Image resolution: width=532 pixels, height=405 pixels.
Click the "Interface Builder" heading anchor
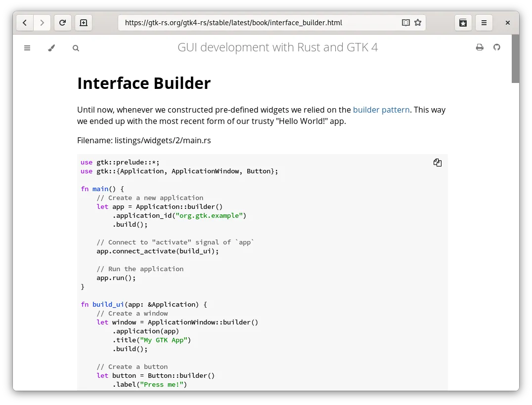[144, 83]
